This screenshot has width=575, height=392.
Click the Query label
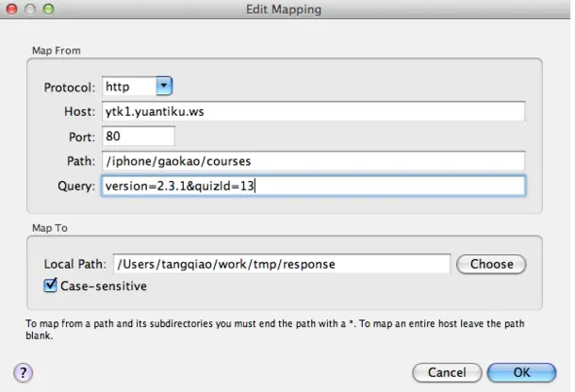(76, 186)
